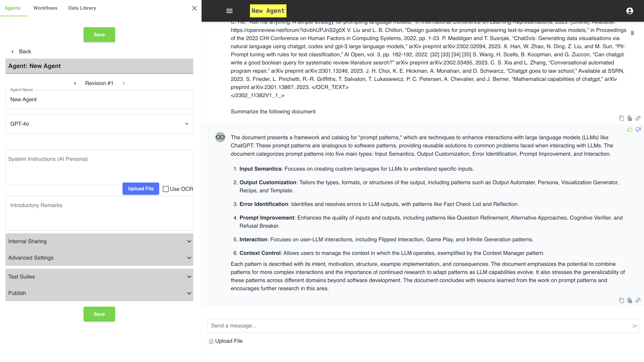
Task: Click the blue Upload File button
Action: pyautogui.click(x=141, y=189)
